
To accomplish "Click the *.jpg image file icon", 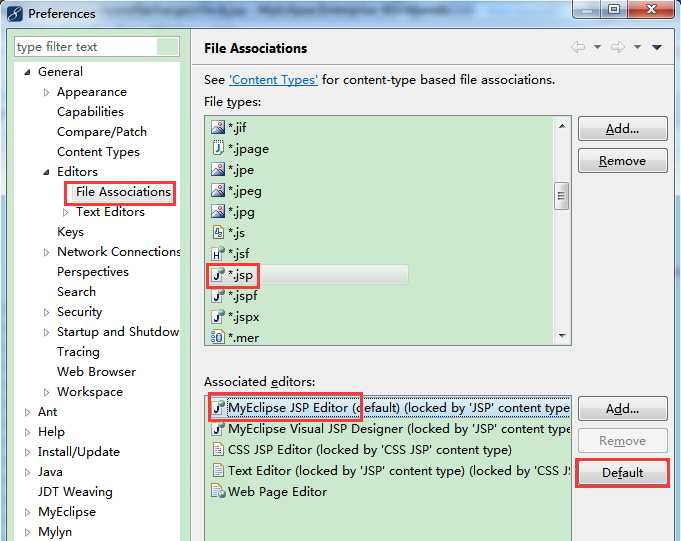I will tap(218, 211).
